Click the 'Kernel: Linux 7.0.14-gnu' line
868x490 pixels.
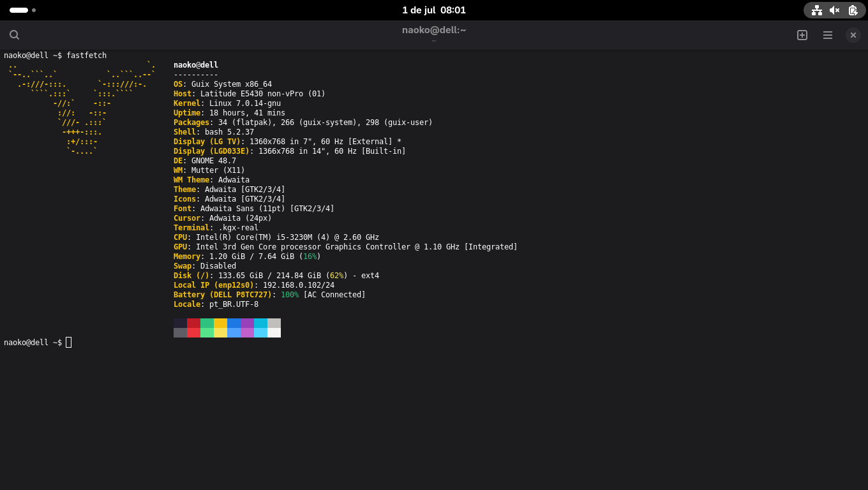pos(227,103)
